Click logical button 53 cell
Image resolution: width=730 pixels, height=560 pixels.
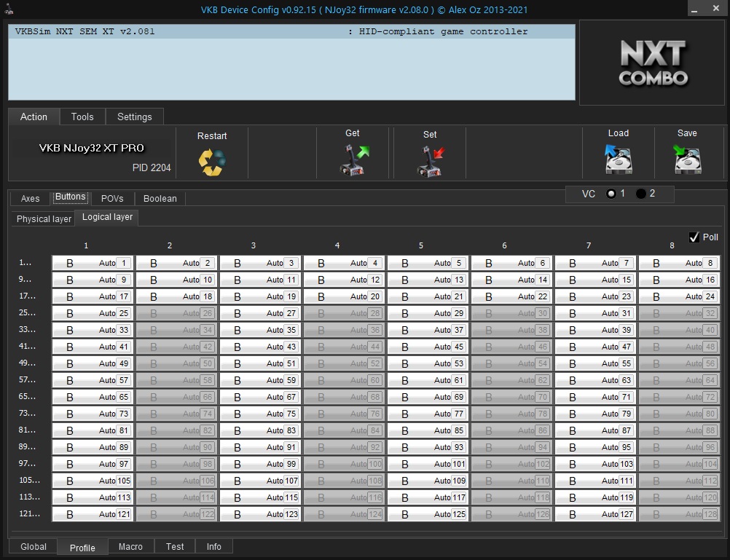(x=427, y=363)
